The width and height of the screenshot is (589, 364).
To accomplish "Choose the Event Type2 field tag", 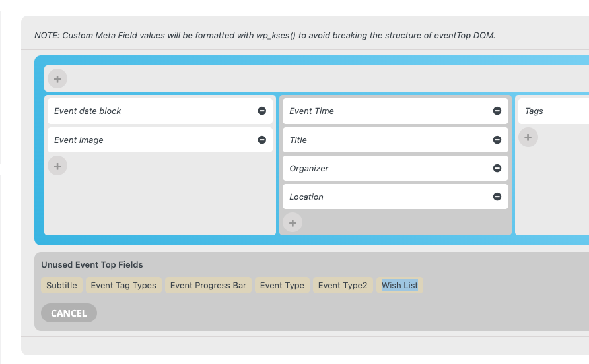I will point(343,285).
